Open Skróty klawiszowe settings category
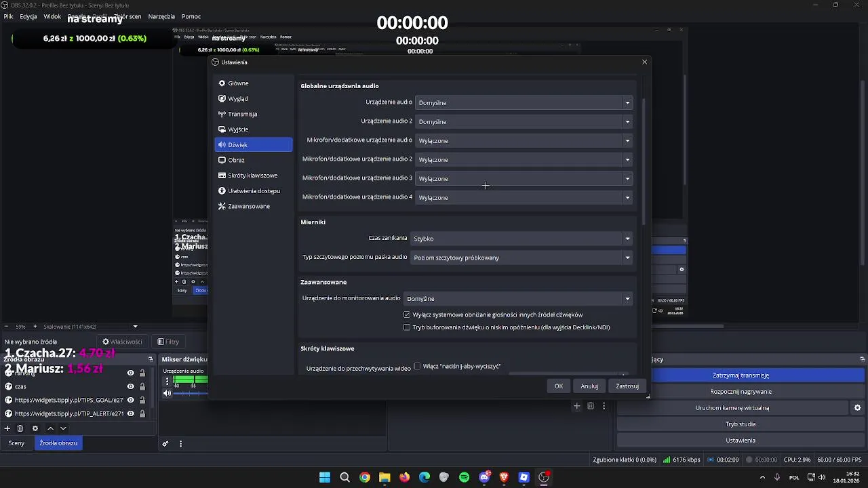Screen dimensions: 868x488 coord(253,176)
